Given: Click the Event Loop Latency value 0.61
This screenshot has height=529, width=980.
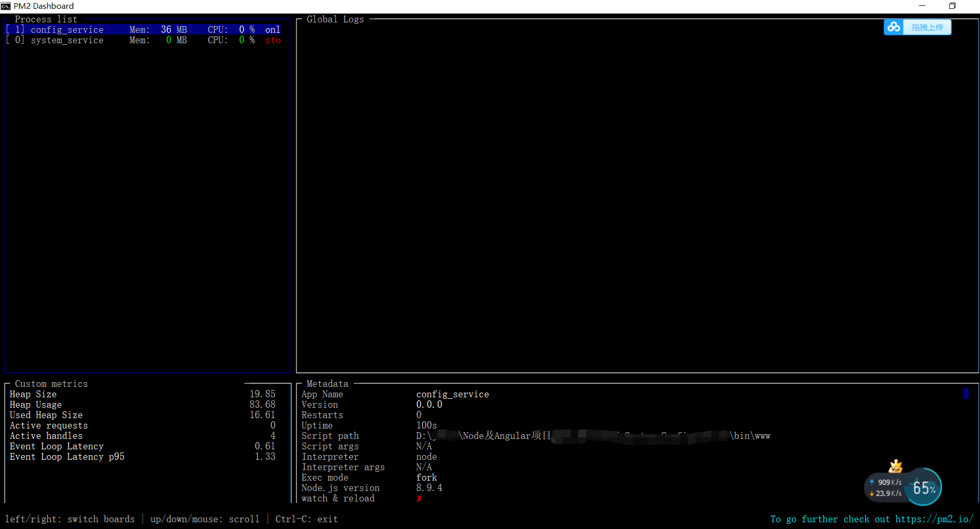Looking at the screenshot, I should click(x=265, y=446).
